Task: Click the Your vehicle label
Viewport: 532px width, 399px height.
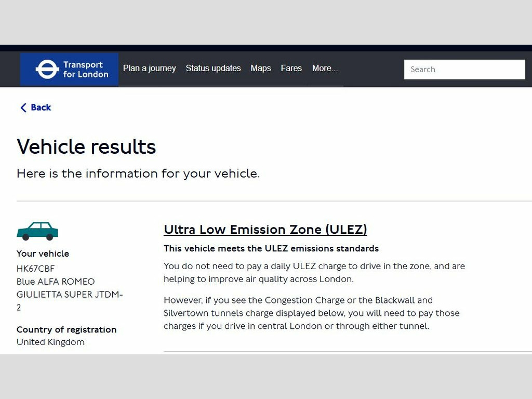Action: tap(43, 254)
